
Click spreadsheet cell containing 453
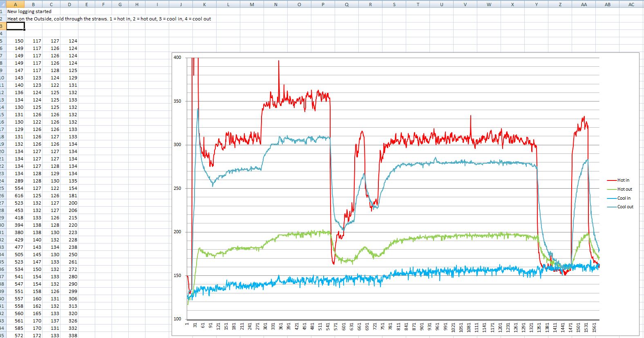coord(16,210)
